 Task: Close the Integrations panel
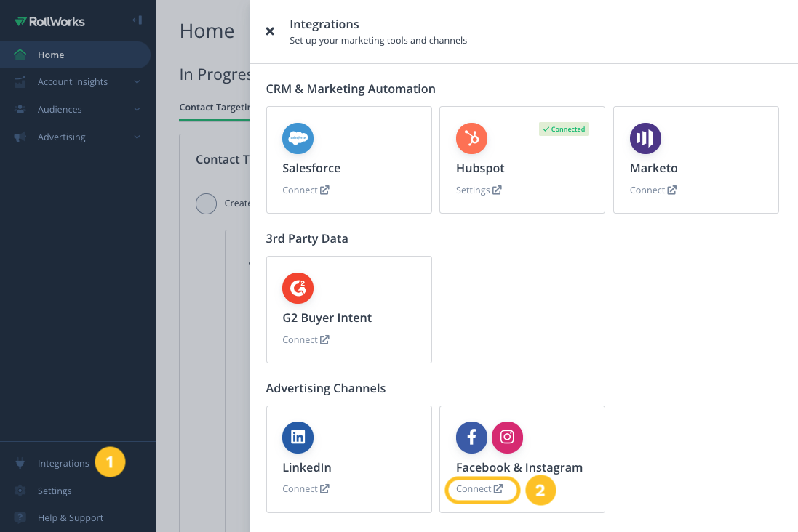pyautogui.click(x=270, y=31)
